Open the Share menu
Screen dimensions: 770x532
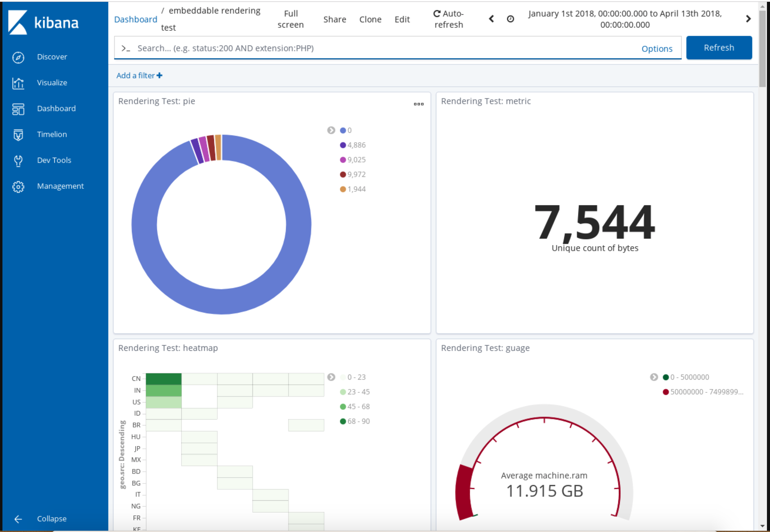[x=335, y=19]
